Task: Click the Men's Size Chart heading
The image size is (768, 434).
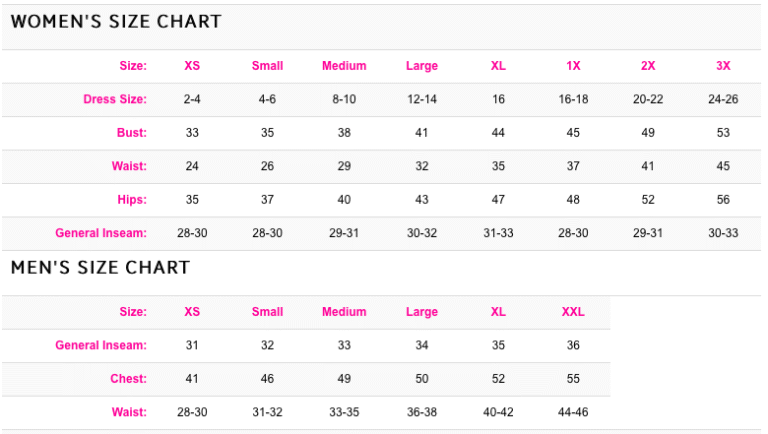Action: point(100,268)
